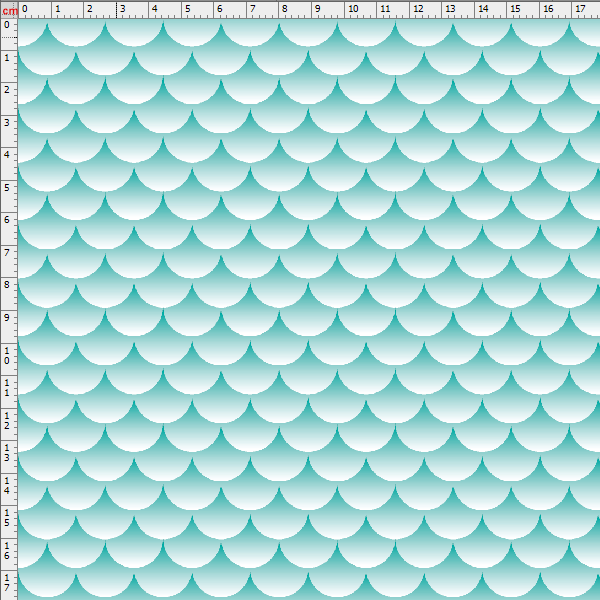This screenshot has height=600, width=600.
Task: Click the 3 mark on vertical ruler
Action: (7, 122)
